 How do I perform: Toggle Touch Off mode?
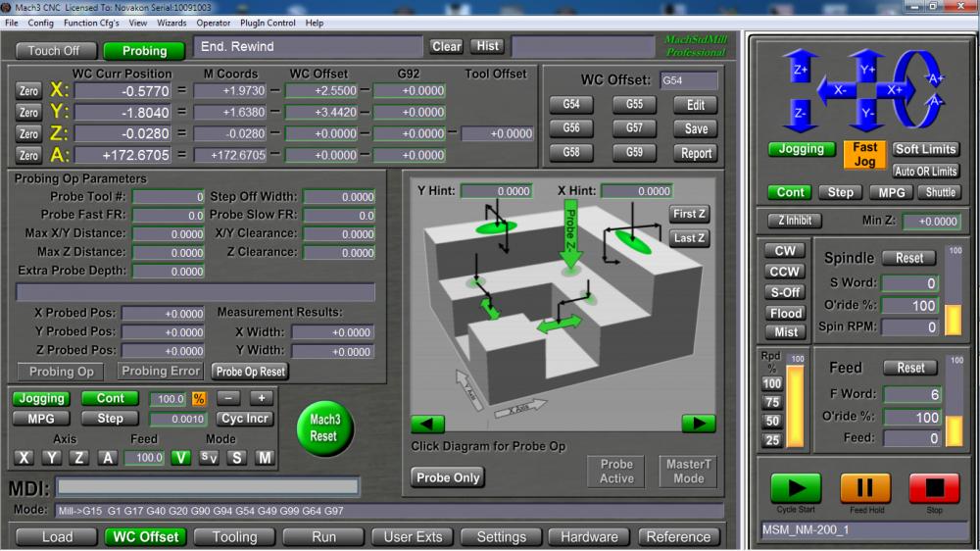coord(56,51)
